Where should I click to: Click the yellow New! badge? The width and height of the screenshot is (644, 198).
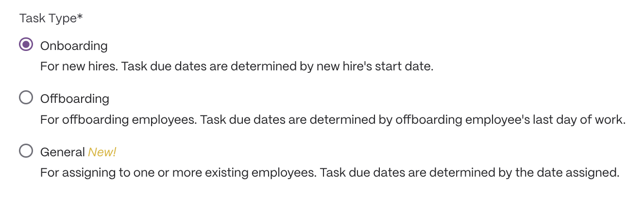(x=102, y=152)
